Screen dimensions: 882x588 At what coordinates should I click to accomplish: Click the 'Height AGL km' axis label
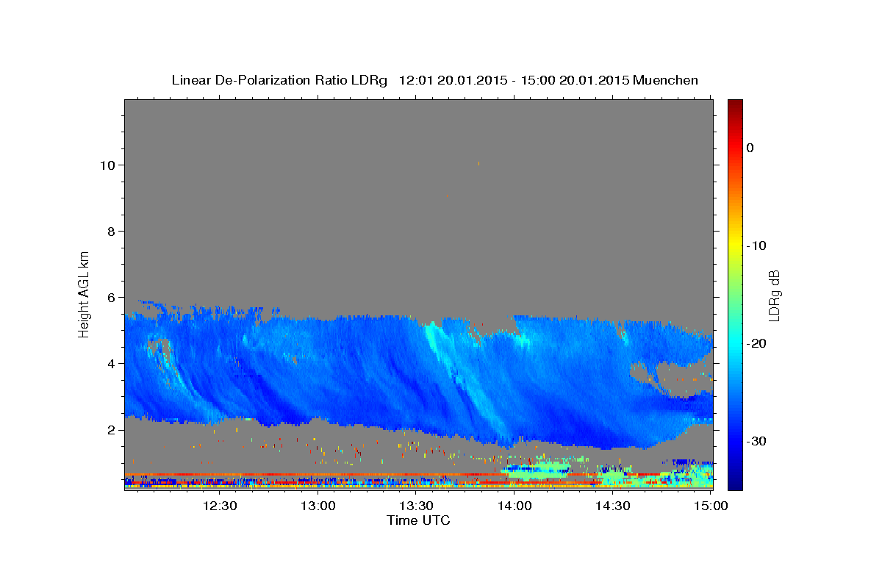85,293
